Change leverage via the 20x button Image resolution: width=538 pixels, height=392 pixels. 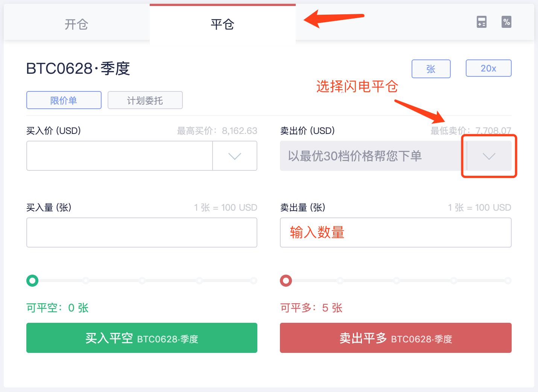(x=489, y=68)
